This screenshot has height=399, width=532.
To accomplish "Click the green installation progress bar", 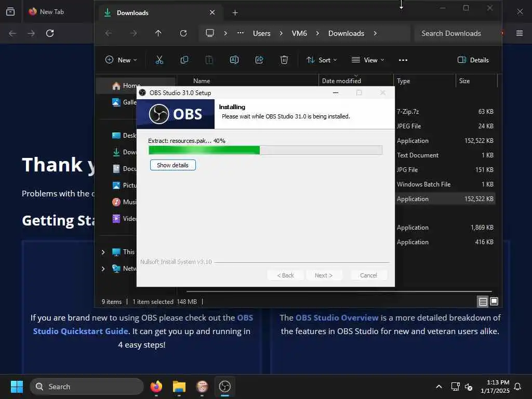I will [x=265, y=150].
